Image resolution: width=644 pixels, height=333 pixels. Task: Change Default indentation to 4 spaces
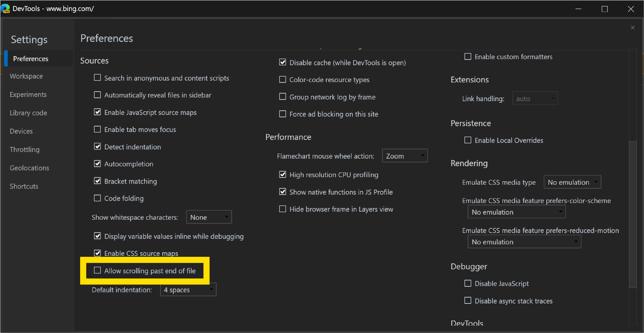tap(187, 290)
